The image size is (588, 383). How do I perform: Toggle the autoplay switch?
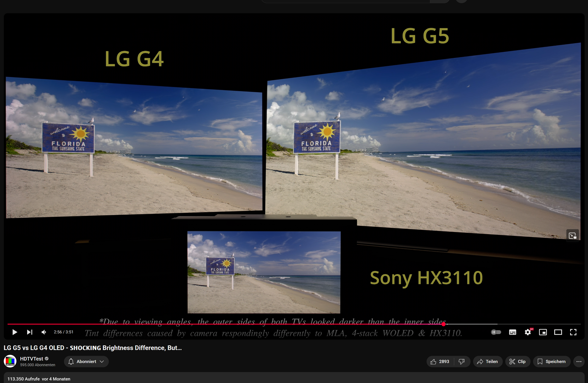[x=496, y=332]
